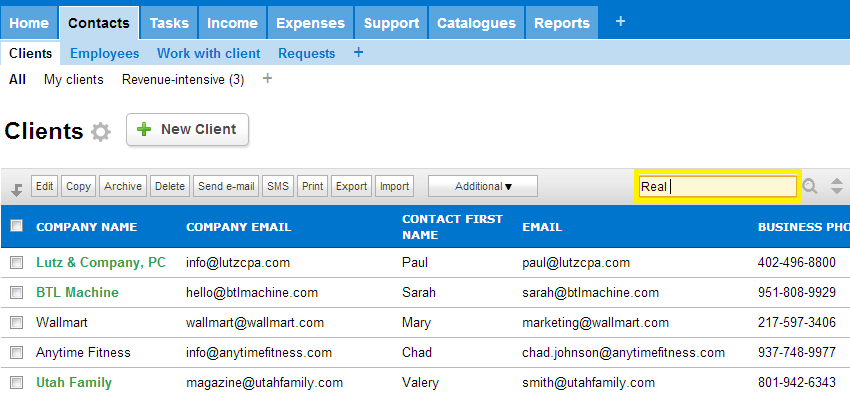
Task: Select the Wallmart company name cell
Action: 61,323
